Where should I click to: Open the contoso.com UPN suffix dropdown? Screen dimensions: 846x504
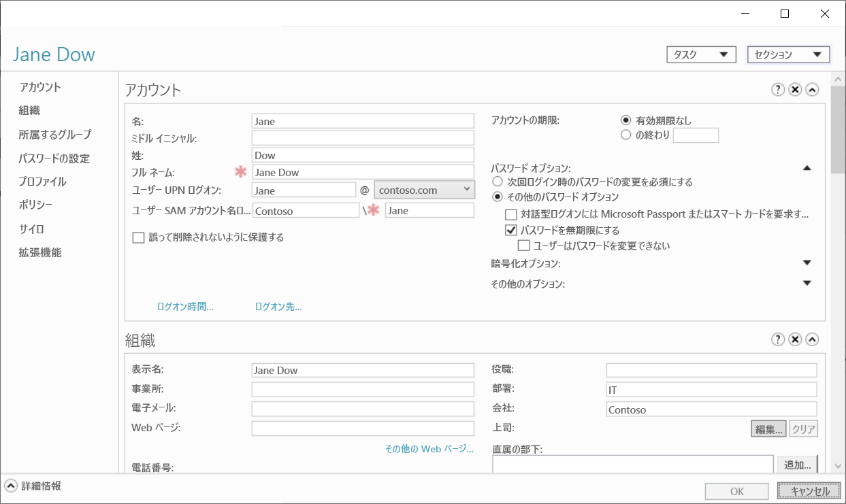point(423,190)
